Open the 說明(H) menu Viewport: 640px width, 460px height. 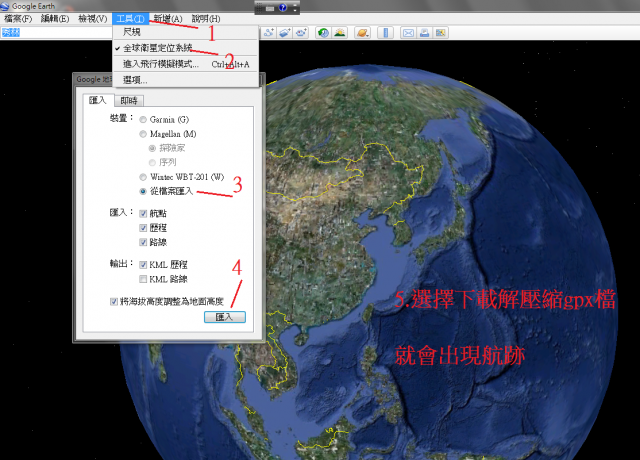[206, 19]
